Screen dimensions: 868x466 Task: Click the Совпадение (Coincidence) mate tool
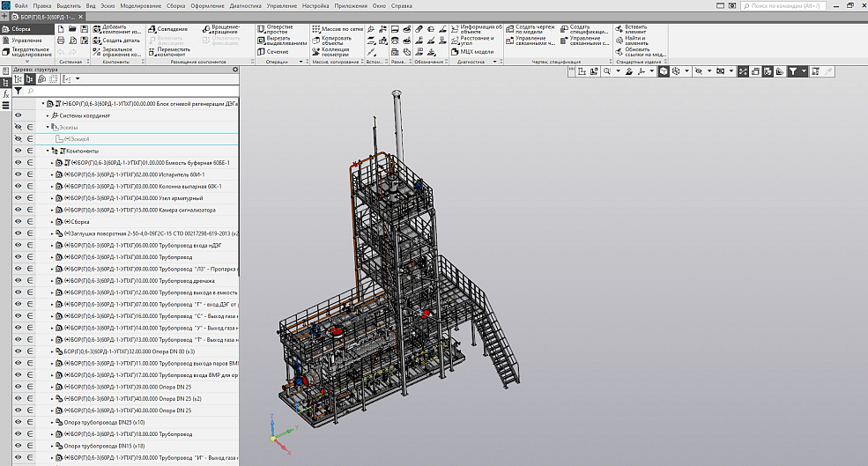tap(166, 29)
